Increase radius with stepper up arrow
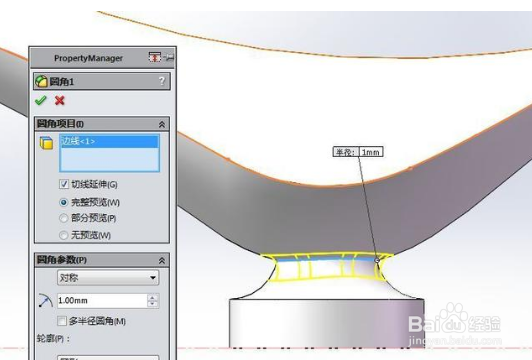Viewport: 532px width, 360px height. [x=152, y=297]
